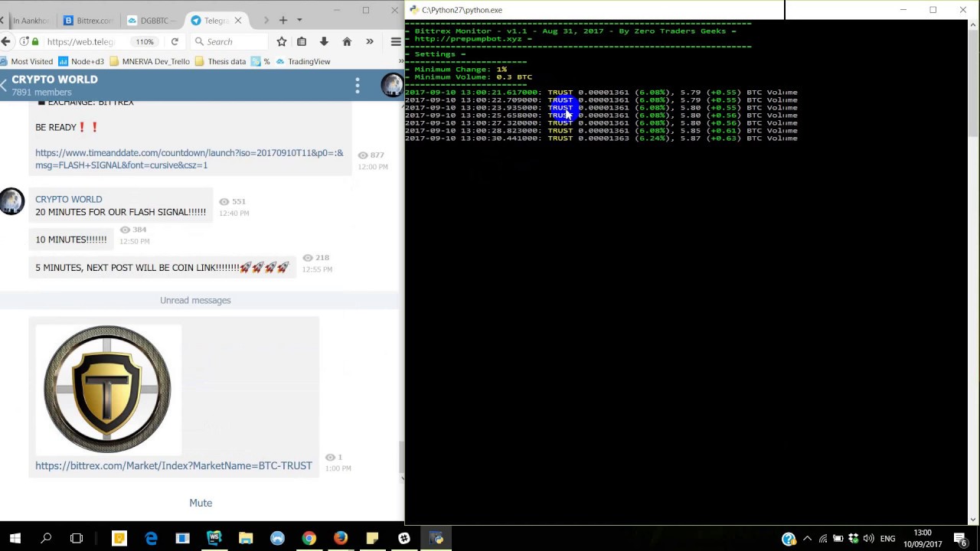Click the Crypto World channel avatar in header
The image size is (980, 551).
pyautogui.click(x=392, y=86)
